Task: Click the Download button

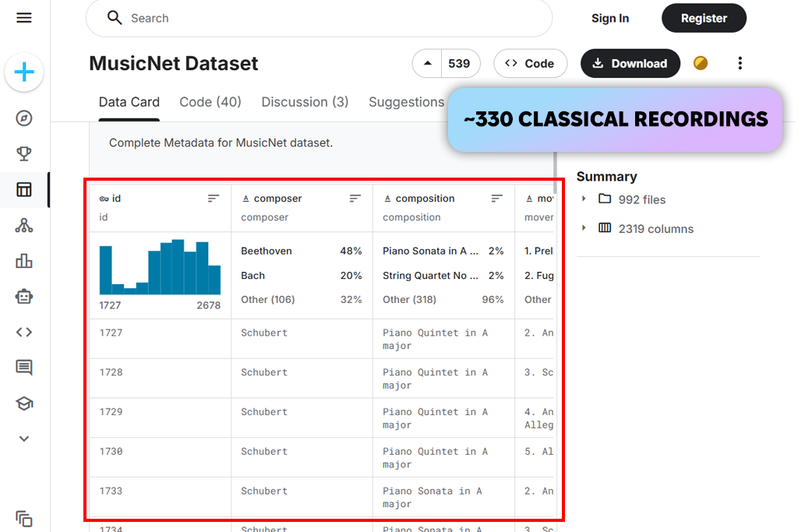Action: 630,64
